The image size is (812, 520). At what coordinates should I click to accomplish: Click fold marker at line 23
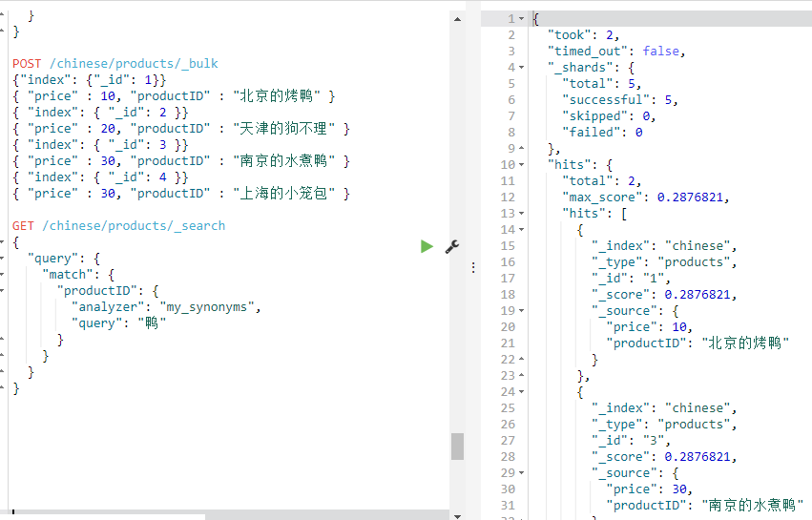click(x=522, y=375)
